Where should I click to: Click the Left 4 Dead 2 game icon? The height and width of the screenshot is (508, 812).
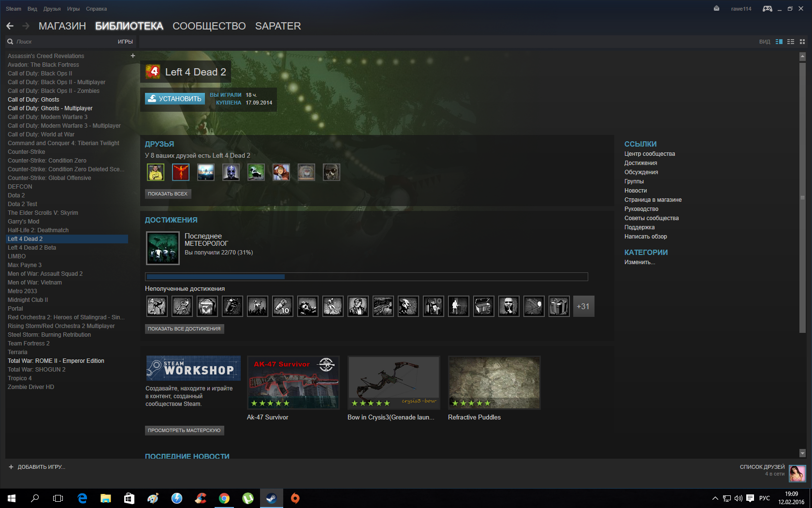[153, 72]
